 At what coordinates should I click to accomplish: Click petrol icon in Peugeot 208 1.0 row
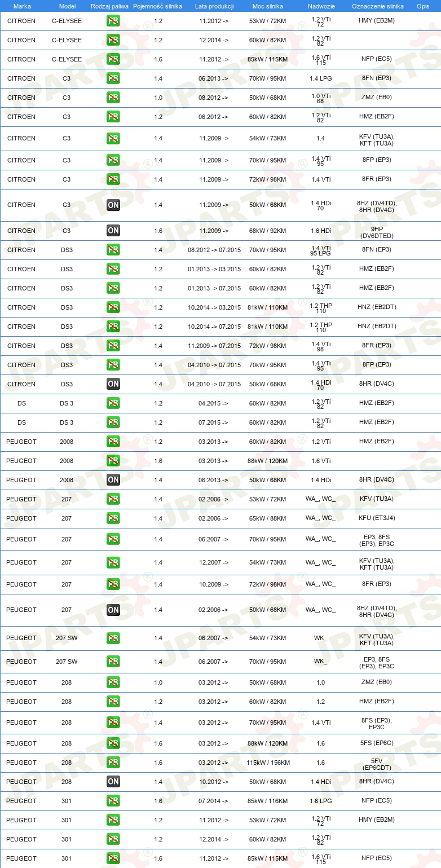tap(113, 682)
